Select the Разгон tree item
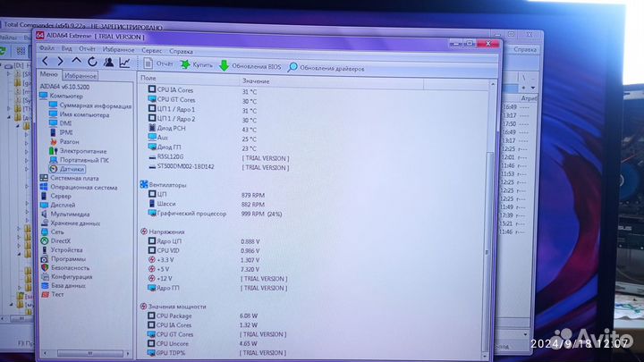Screen dimensions: 644x362 click(69, 141)
